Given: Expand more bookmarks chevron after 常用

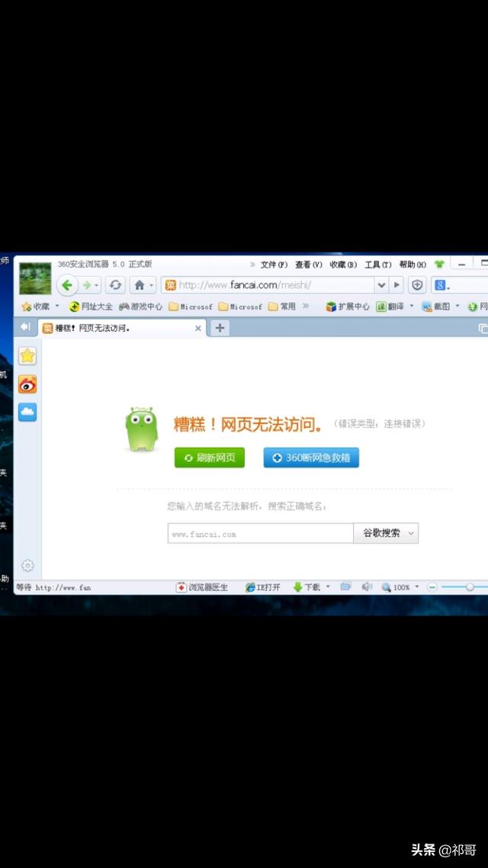Looking at the screenshot, I should point(306,306).
